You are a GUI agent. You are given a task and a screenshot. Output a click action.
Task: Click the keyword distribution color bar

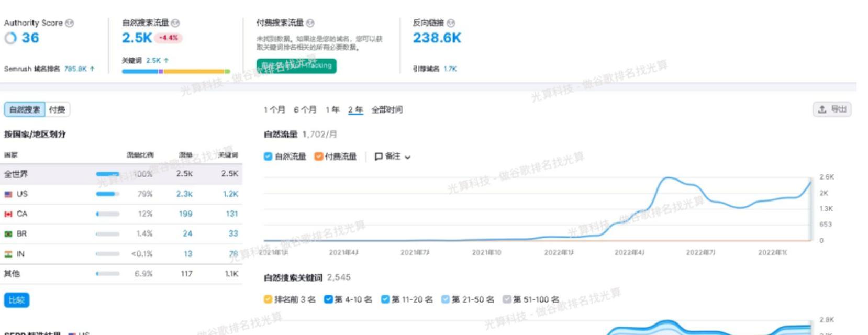point(176,71)
